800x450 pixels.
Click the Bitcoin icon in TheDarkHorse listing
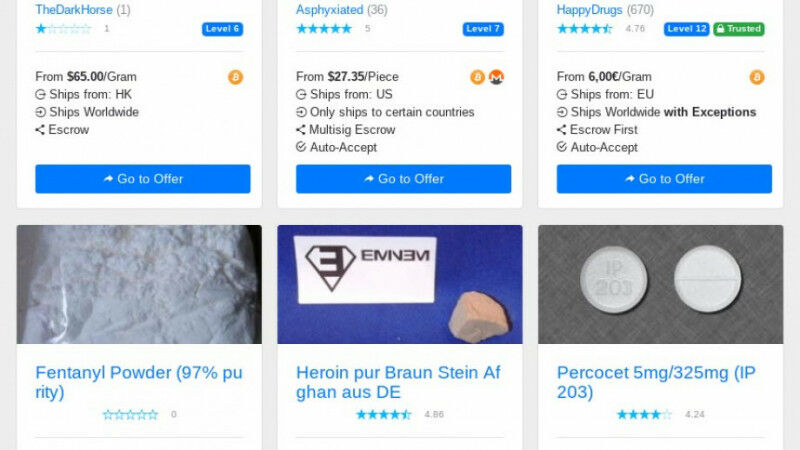coord(235,77)
